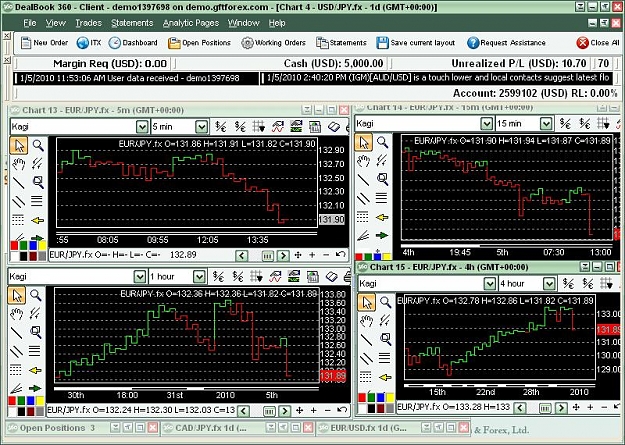Click the scroll-left arrow under Chart 15
This screenshot has width=625, height=445.
520,408
